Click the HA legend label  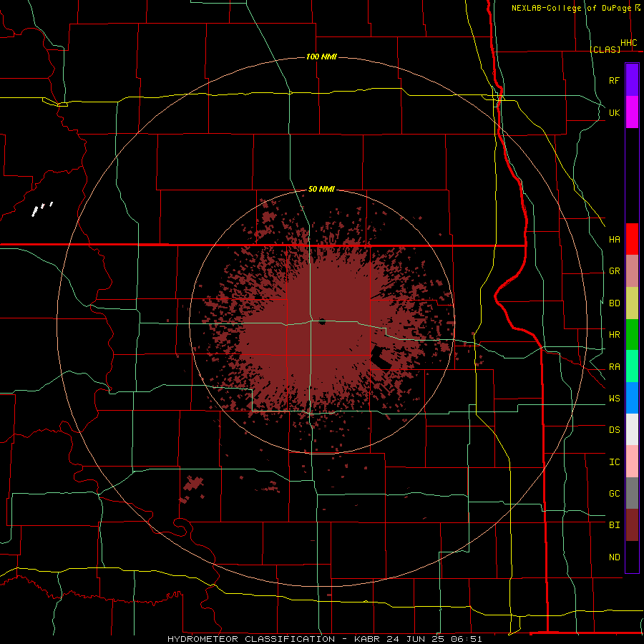tap(614, 240)
